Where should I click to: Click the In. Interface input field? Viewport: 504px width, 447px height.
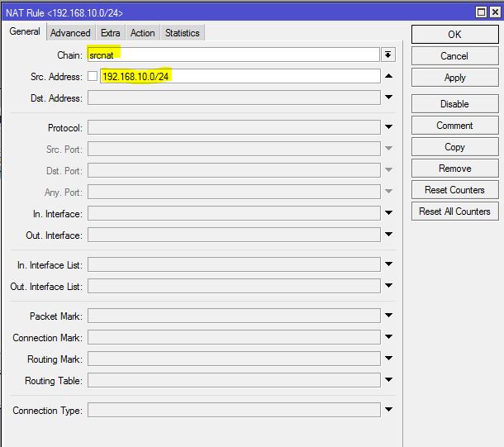coord(234,213)
